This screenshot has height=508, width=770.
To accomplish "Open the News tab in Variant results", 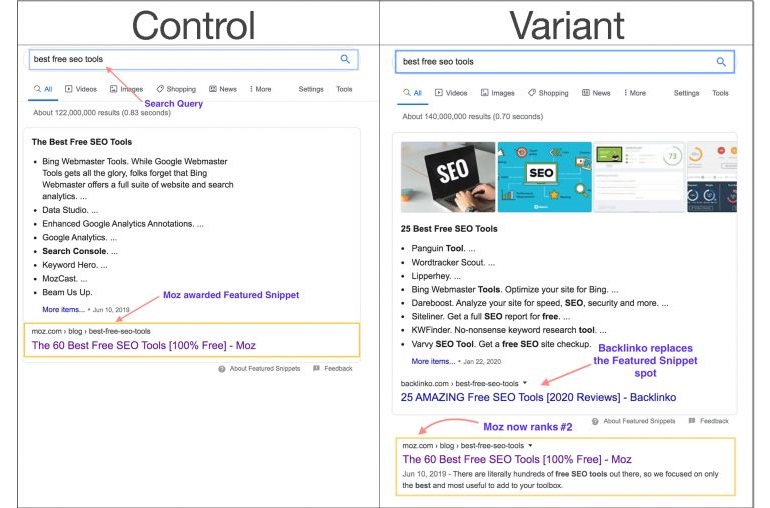I will point(595,93).
